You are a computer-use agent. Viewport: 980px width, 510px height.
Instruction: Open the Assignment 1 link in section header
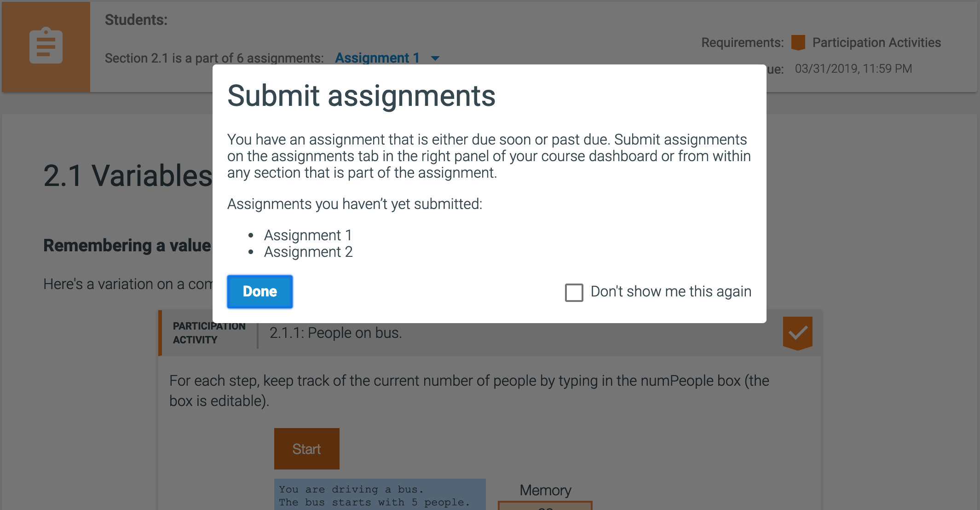pos(377,58)
